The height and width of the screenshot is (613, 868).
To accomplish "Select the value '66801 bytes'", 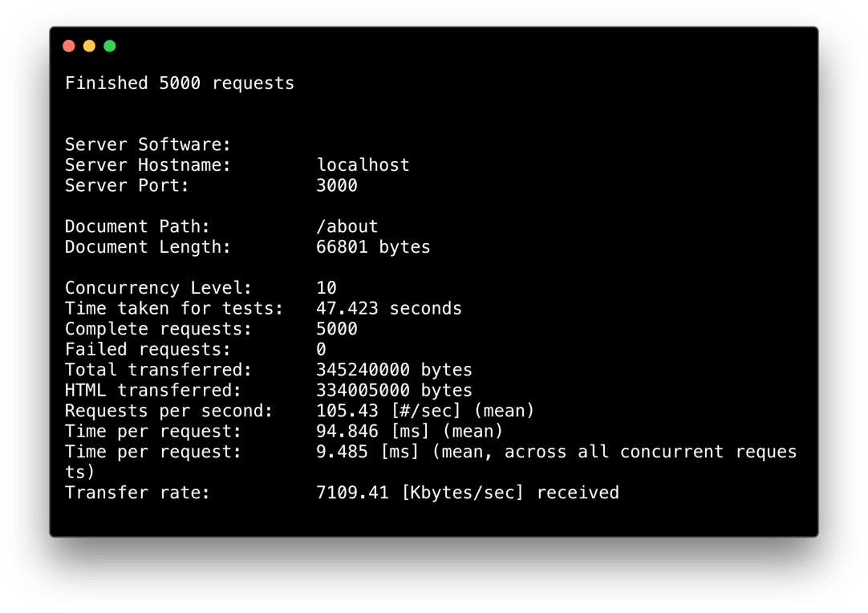I will pos(373,247).
